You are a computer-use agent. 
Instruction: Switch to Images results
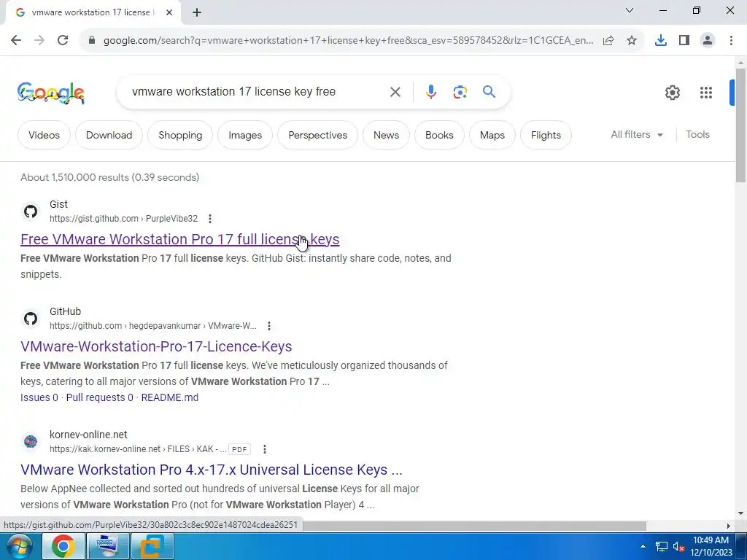click(x=245, y=135)
